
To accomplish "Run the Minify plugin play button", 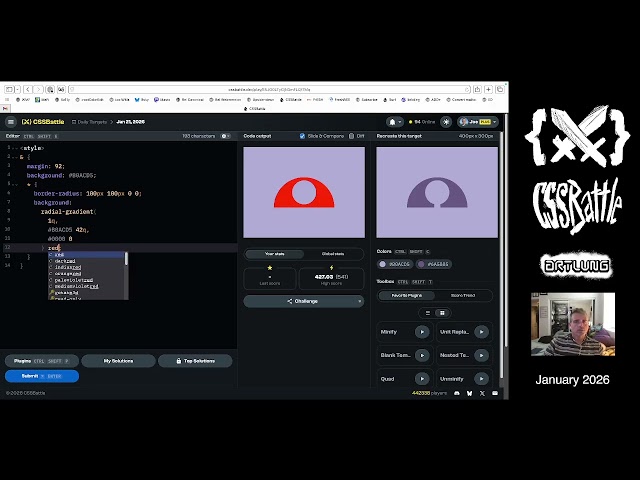I will [422, 331].
